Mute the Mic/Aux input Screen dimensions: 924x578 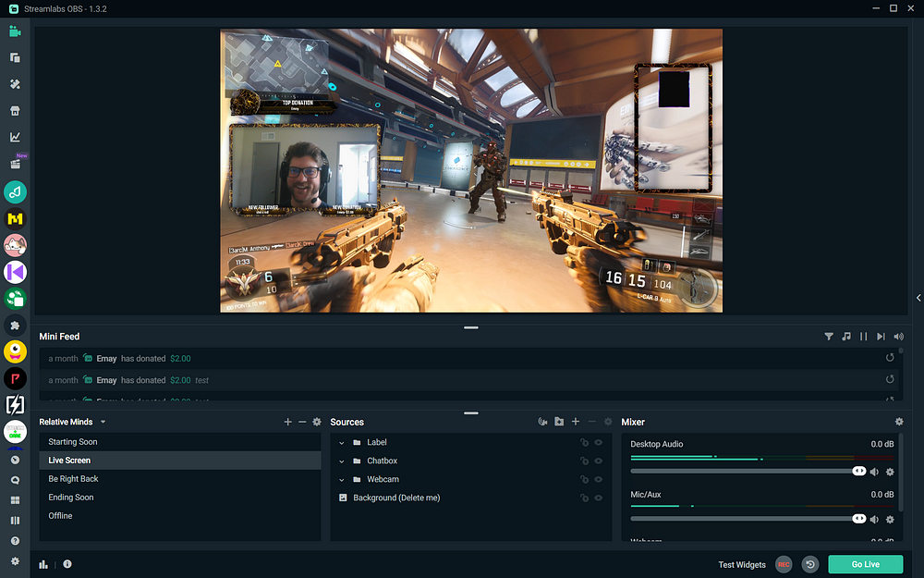(874, 520)
